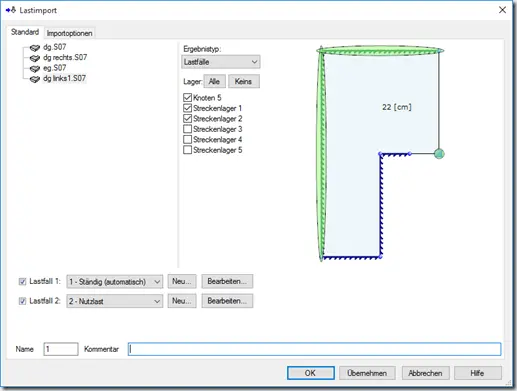Click the bottom blue hatched bearing line
This screenshot has height=391, width=517.
point(352,257)
